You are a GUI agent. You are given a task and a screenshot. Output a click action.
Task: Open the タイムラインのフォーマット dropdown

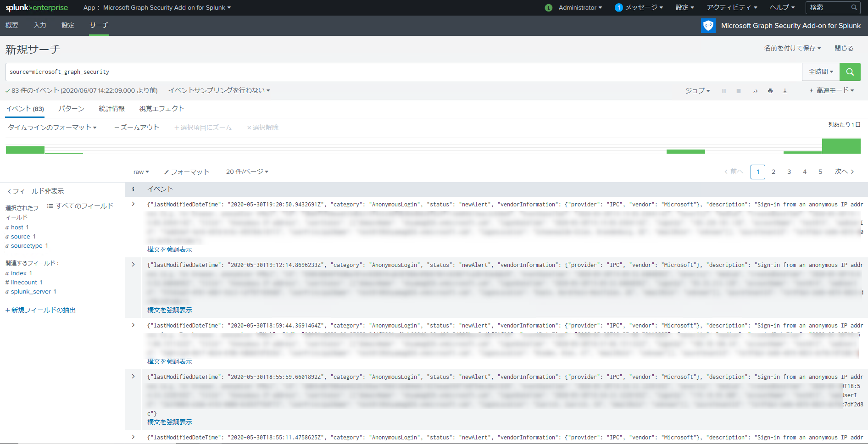(x=52, y=128)
